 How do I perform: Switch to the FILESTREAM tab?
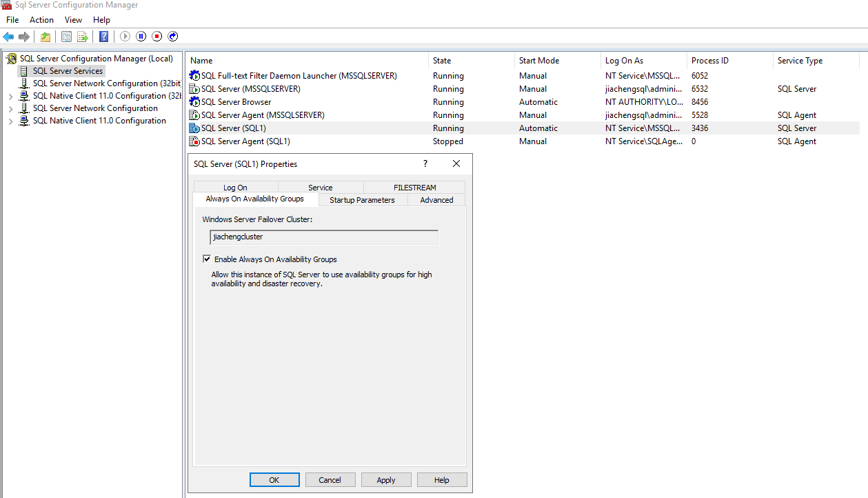point(414,188)
